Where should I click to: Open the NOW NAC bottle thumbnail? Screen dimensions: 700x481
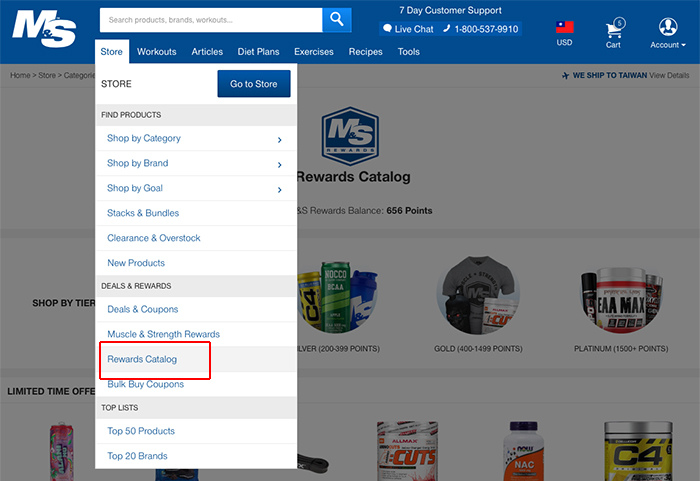[523, 451]
